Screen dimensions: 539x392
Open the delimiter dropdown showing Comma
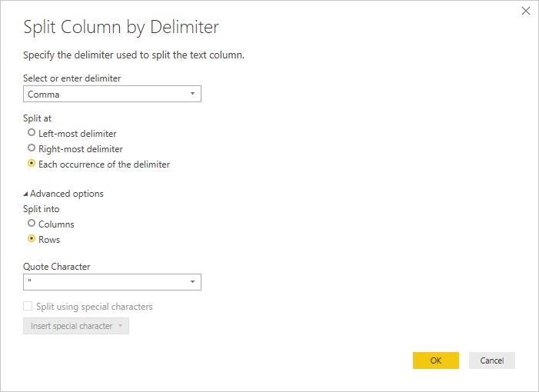[112, 94]
